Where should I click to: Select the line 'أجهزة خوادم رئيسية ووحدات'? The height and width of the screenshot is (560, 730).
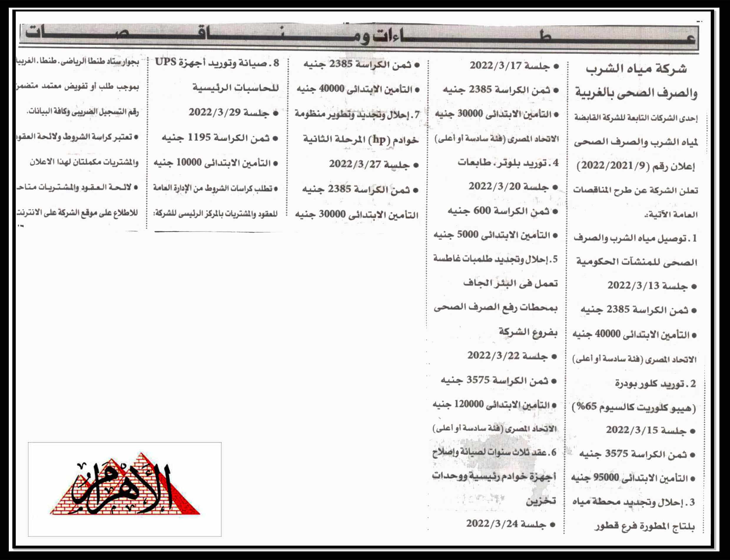pos(494,476)
